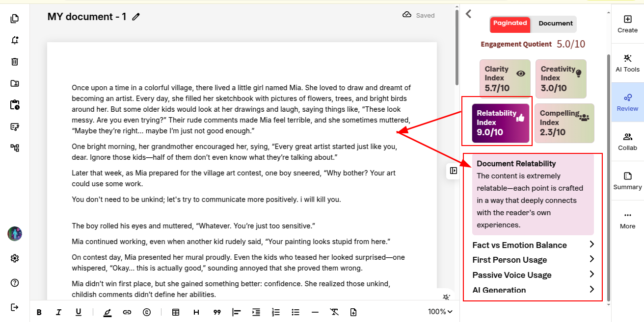644x322 pixels.
Task: Collapse the review panel with back arrow
Action: coord(468,14)
